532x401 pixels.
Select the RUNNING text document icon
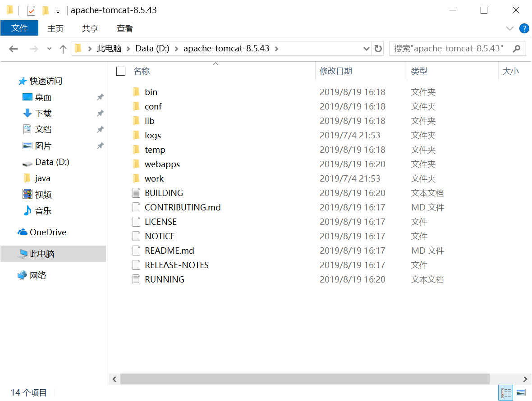point(136,279)
